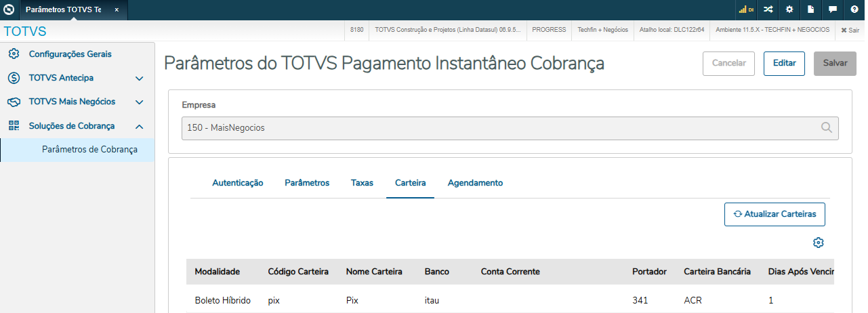This screenshot has width=868, height=313.
Task: Open the table column settings gear
Action: click(818, 243)
